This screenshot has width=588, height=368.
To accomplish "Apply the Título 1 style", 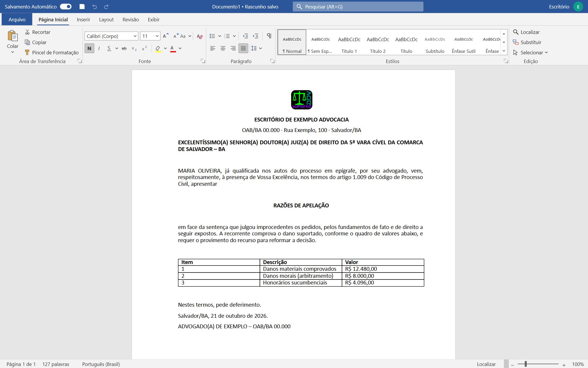I will (349, 42).
